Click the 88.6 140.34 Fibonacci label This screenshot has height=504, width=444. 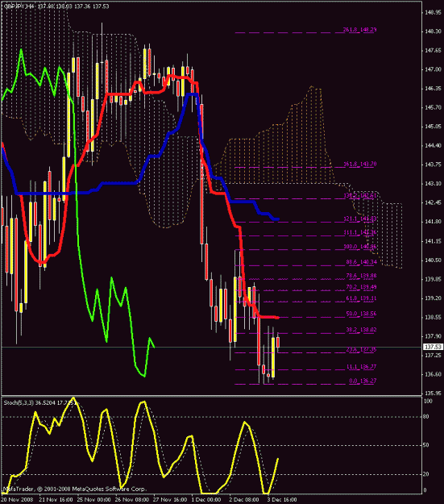(361, 262)
